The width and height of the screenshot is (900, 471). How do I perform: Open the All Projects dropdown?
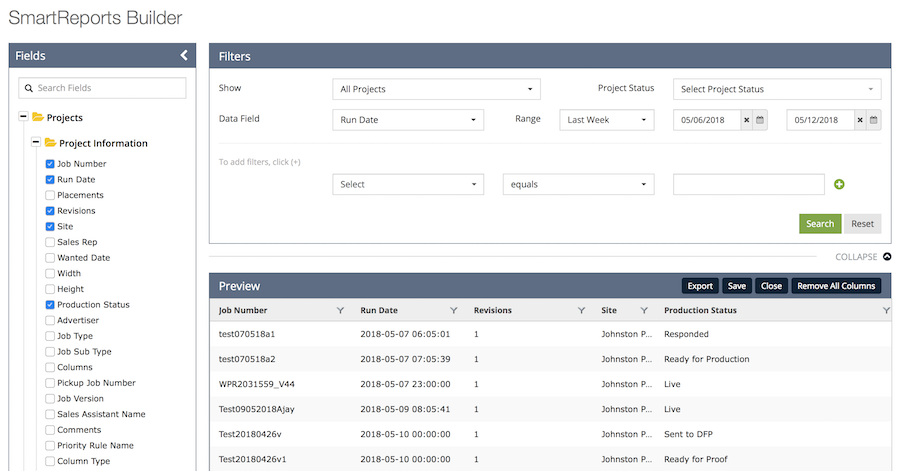point(436,89)
